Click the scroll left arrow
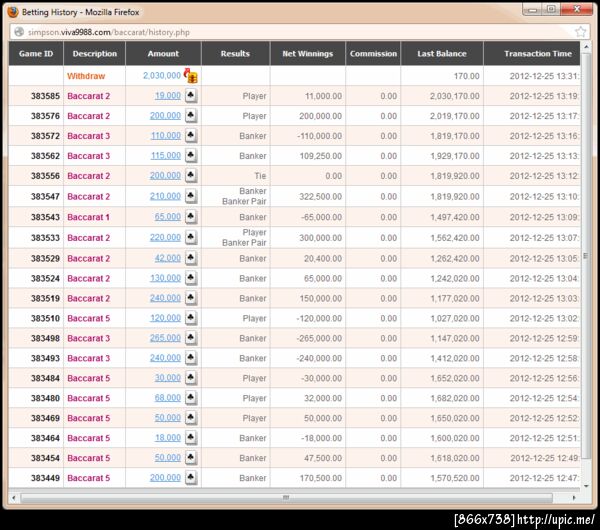Screen dimensions: 600x530 pyautogui.click(x=14, y=498)
